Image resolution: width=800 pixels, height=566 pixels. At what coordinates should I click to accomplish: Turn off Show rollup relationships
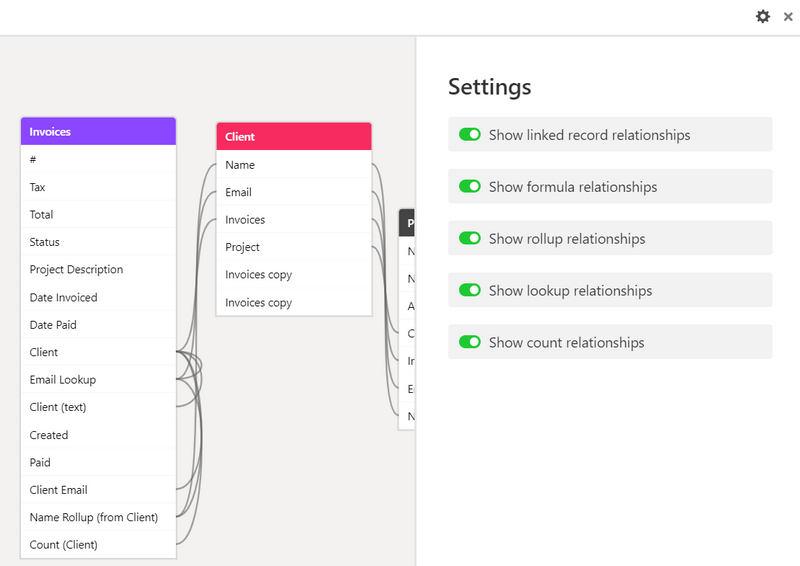[470, 239]
